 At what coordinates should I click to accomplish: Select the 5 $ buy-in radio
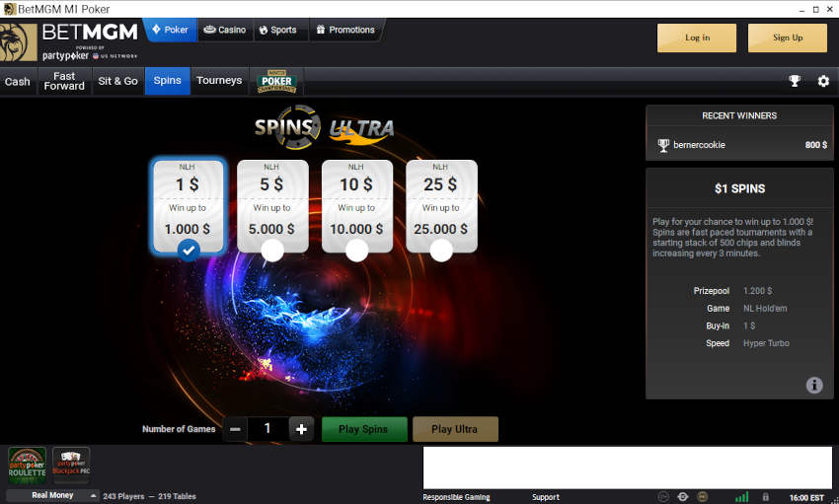click(272, 251)
